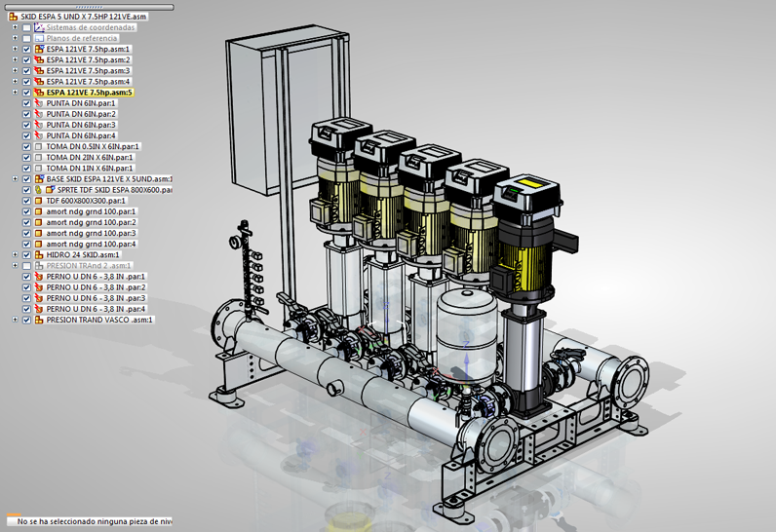Select the 'PERNO U DN 6 - 3,8 IN .par:3' label
Image resolution: width=776 pixels, height=532 pixels.
96,298
